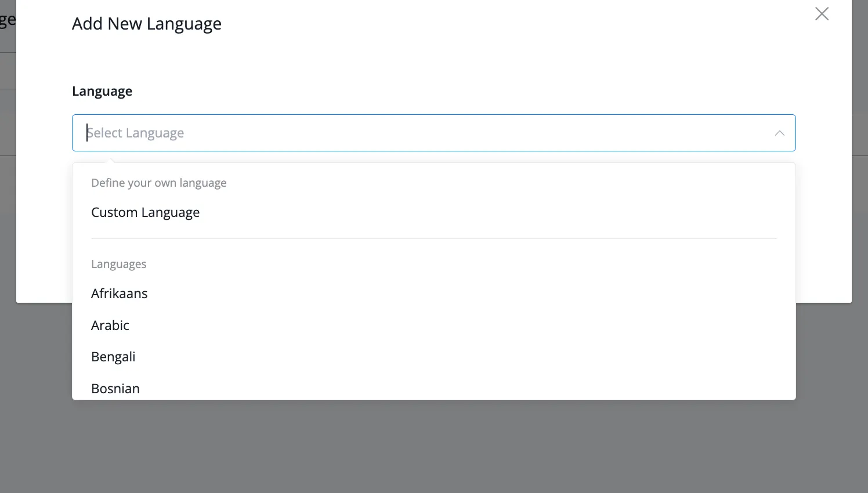
Task: Collapse the language dropdown chevron
Action: tap(779, 133)
